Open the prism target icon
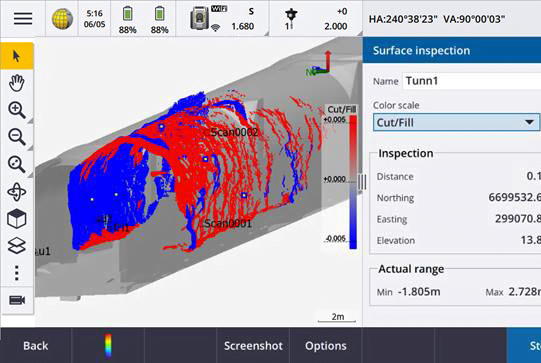541x363 pixels. [x=291, y=19]
